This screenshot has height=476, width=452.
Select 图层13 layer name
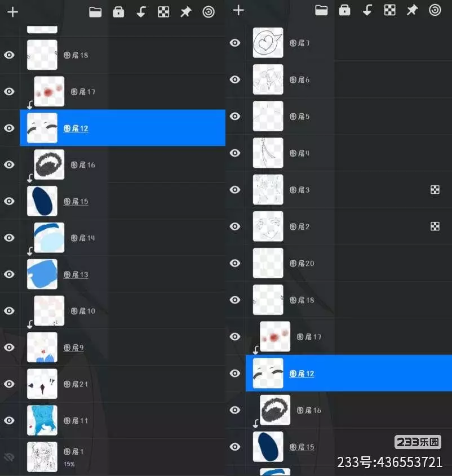click(76, 274)
